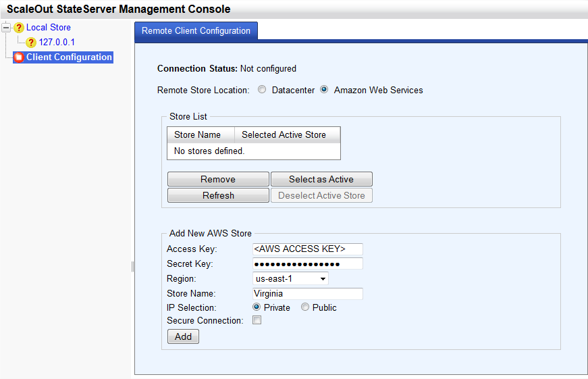
Task: Select the Client Configuration tree item
Action: (x=69, y=57)
